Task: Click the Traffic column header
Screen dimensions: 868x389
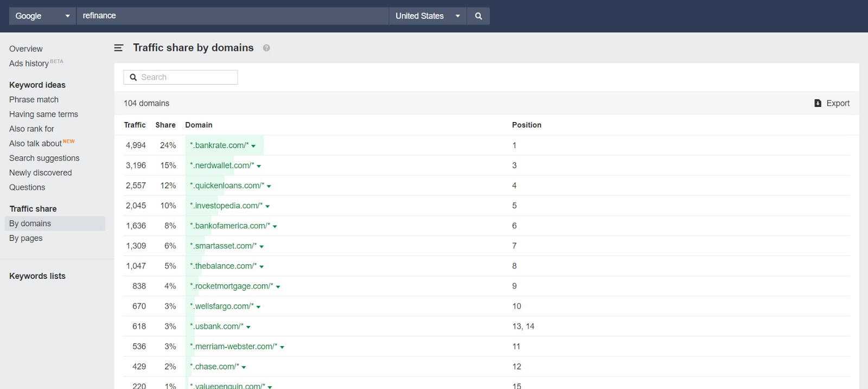Action: [x=135, y=125]
